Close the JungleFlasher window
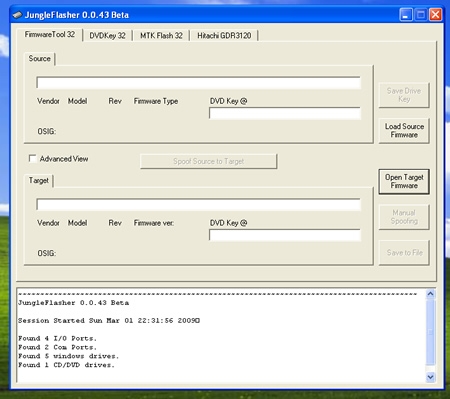This screenshot has height=399, width=450. (x=435, y=15)
